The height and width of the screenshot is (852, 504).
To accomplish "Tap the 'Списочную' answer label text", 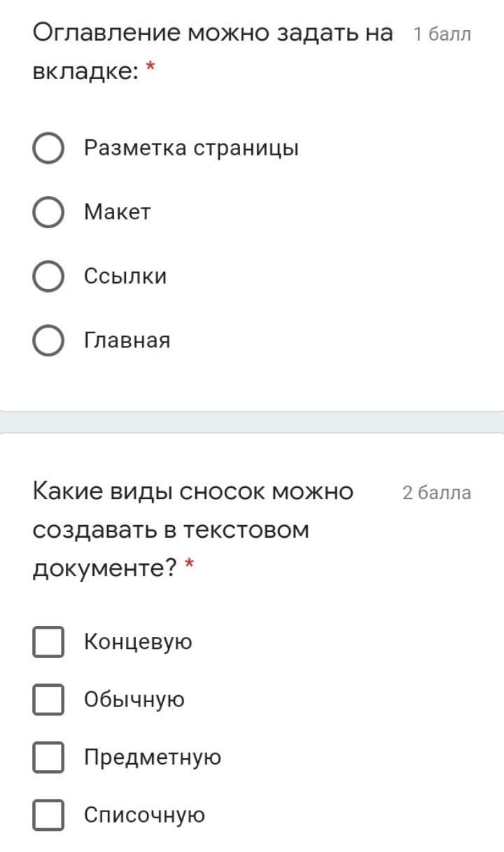I will tap(144, 815).
